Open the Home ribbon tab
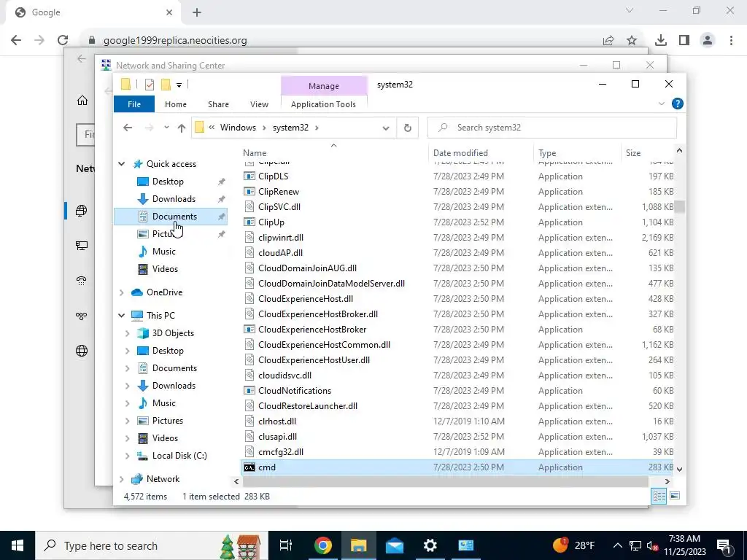The image size is (747, 560). tap(176, 104)
